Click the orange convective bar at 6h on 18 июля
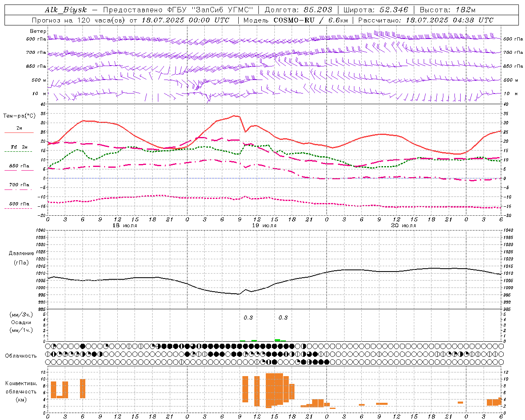The height and width of the screenshot is (420, 525). [x=82, y=388]
